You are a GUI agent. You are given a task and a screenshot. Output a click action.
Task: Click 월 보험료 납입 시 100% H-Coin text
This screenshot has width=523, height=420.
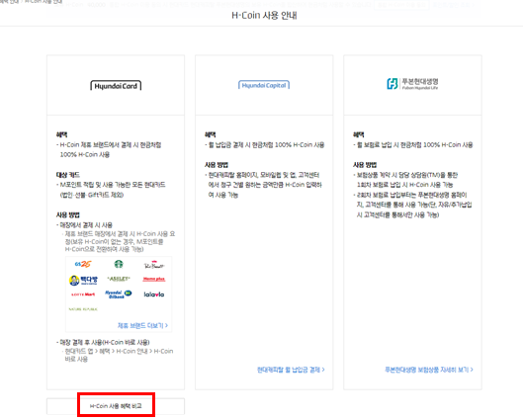(x=413, y=144)
